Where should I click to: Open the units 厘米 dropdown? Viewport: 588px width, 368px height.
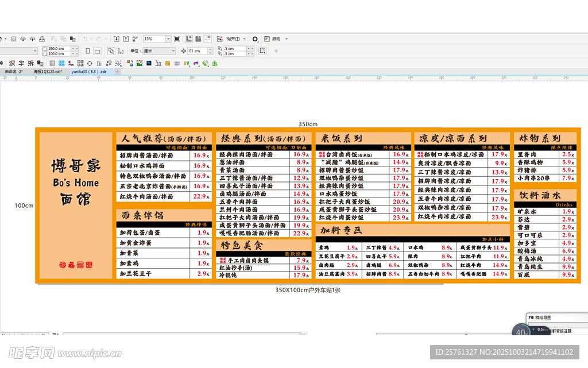pyautogui.click(x=173, y=51)
